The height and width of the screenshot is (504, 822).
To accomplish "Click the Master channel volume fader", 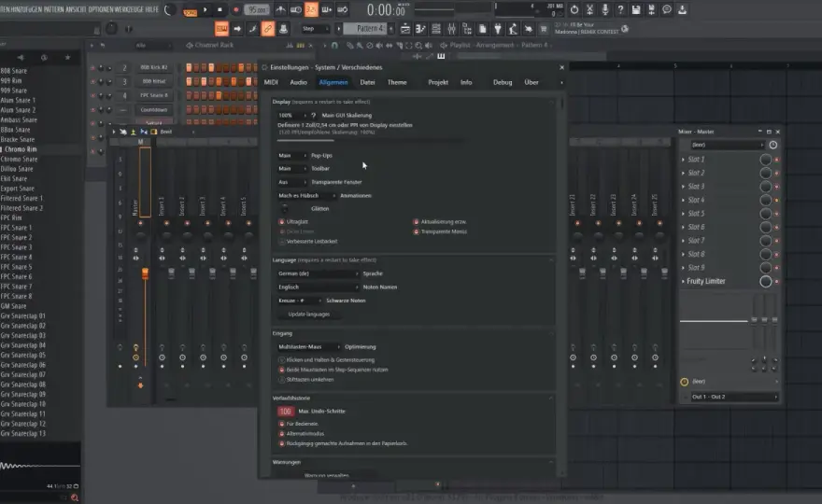I will pos(145,273).
